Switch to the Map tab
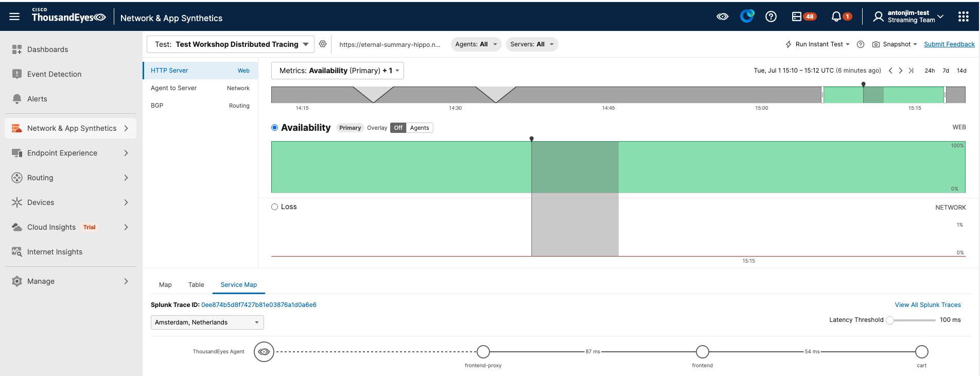The height and width of the screenshot is (376, 980). [165, 285]
